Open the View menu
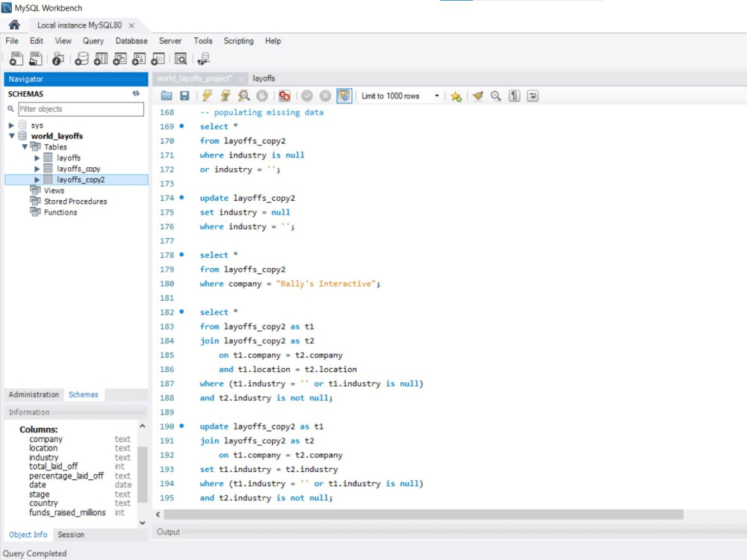 tap(63, 41)
